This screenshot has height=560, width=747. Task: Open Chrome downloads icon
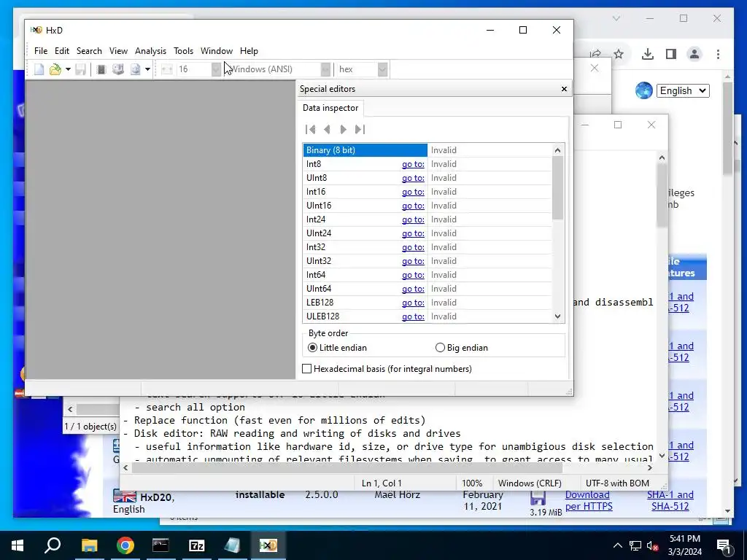point(648,54)
